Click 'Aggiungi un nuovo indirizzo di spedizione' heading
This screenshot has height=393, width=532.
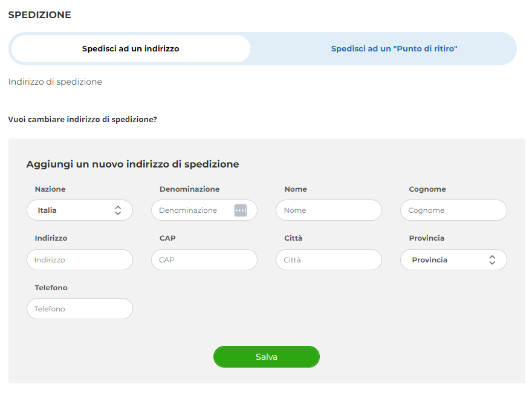[x=132, y=164]
